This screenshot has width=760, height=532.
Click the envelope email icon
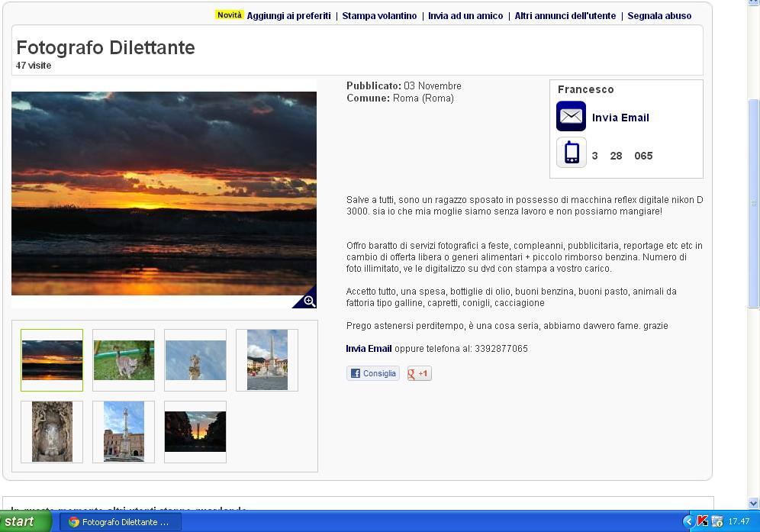571,116
